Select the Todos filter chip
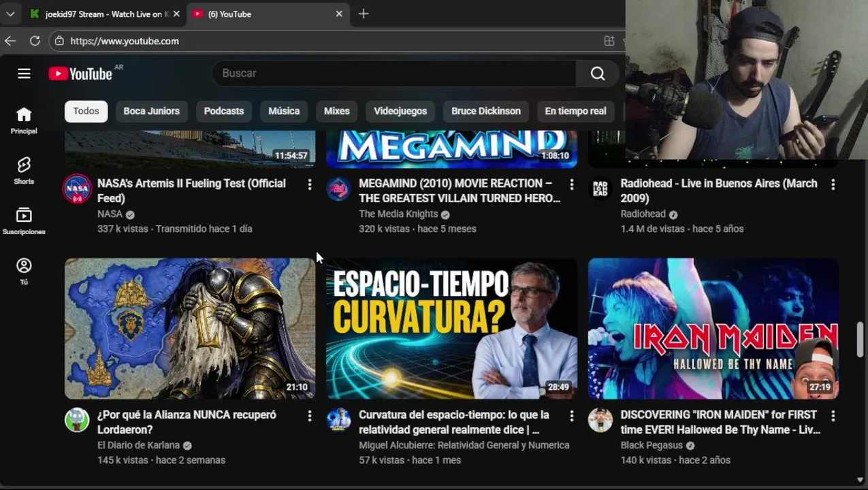 point(86,111)
